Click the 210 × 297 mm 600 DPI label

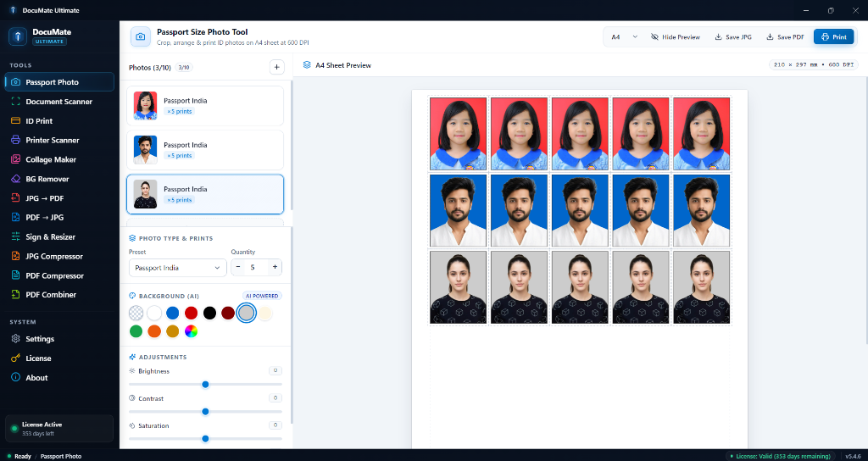coord(814,64)
